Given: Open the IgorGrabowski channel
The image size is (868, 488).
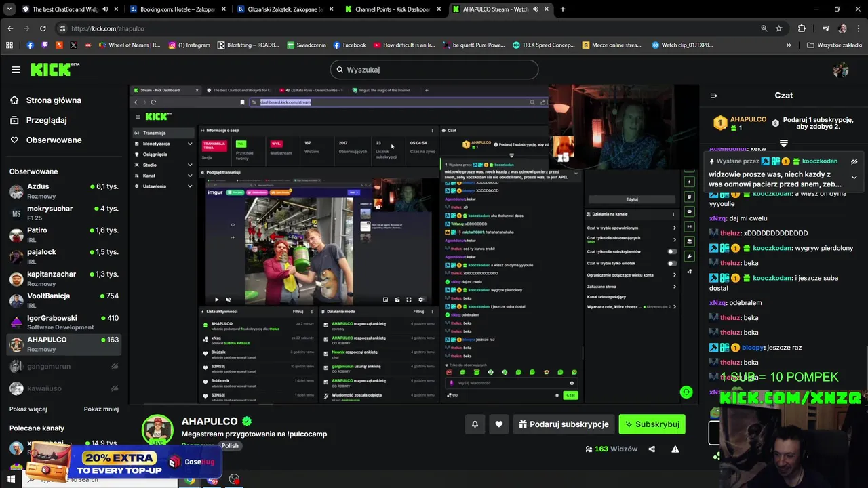Looking at the screenshot, I should coord(64,323).
